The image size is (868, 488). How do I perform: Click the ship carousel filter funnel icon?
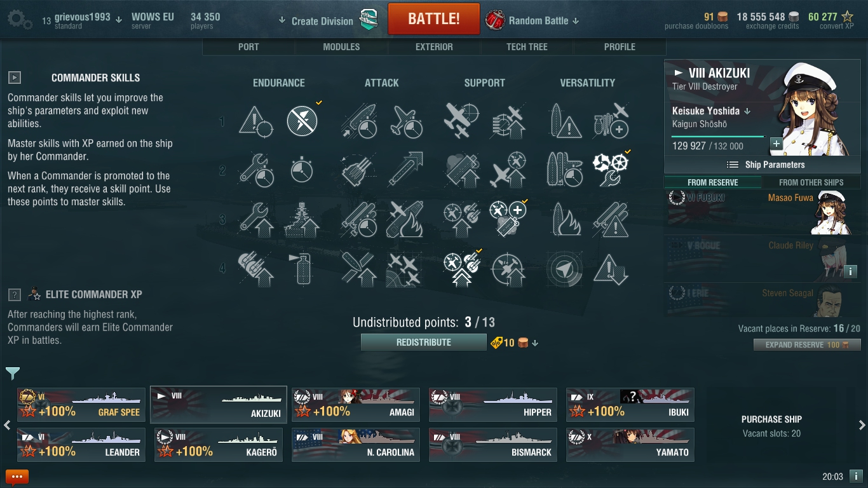13,373
